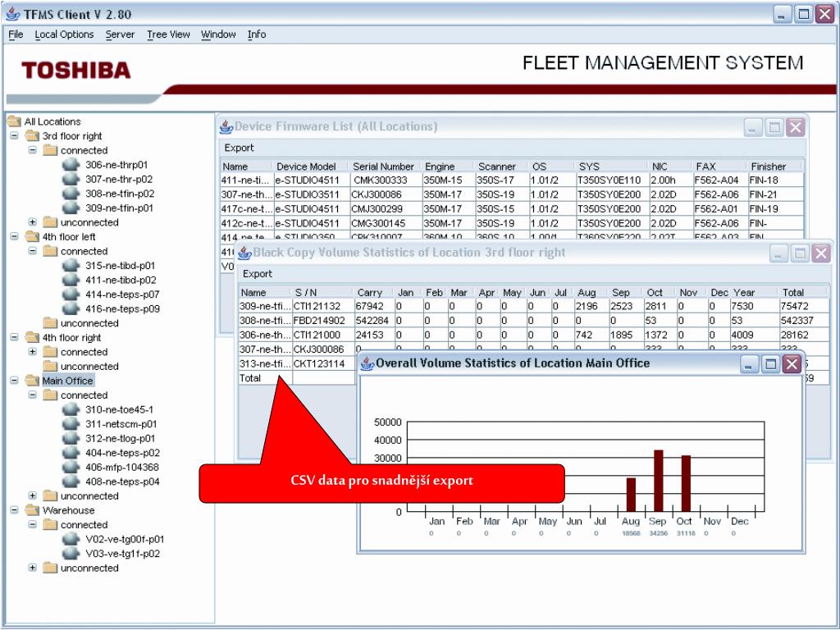Open the File menu
The image size is (840, 630).
[x=16, y=34]
